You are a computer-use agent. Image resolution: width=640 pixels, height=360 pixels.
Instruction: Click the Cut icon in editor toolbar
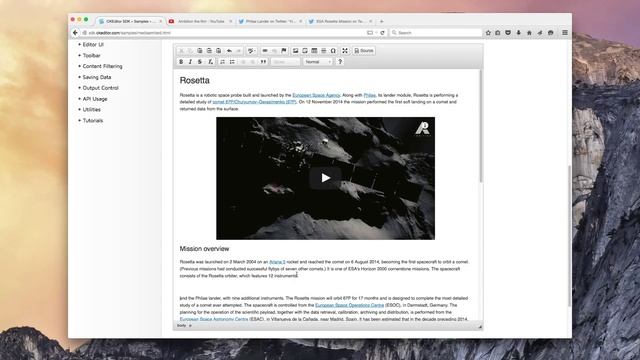(x=182, y=51)
